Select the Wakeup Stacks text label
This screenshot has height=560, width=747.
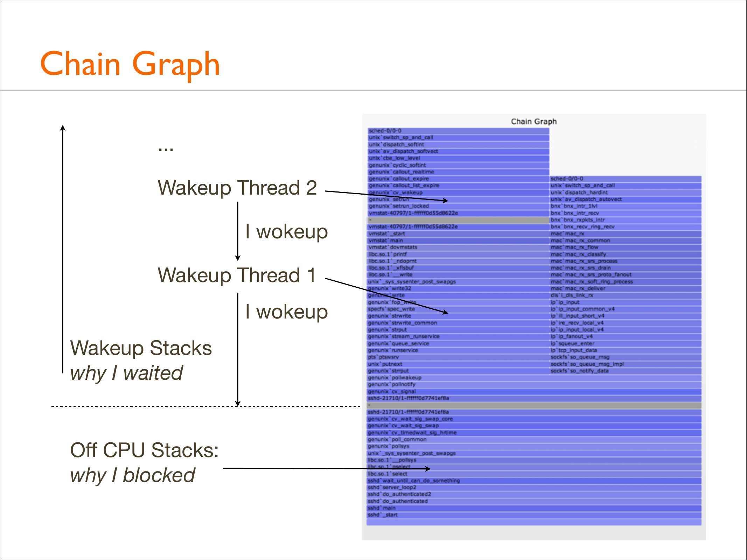[x=141, y=348]
